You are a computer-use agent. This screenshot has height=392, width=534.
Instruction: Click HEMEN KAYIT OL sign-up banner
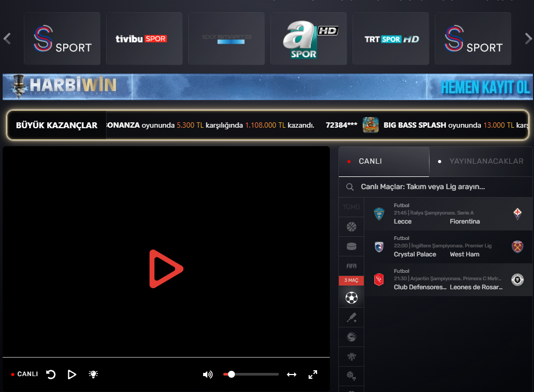(x=485, y=87)
